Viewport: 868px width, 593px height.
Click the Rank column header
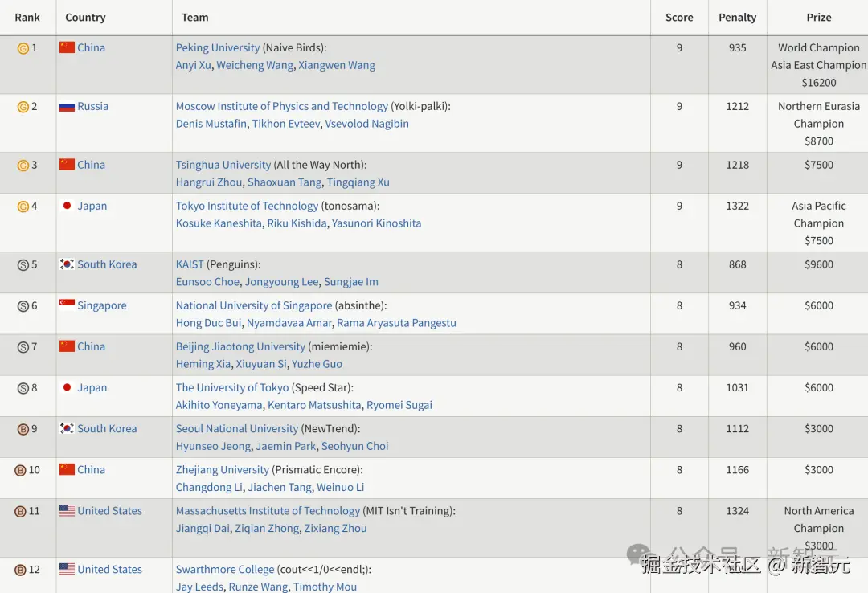point(27,17)
